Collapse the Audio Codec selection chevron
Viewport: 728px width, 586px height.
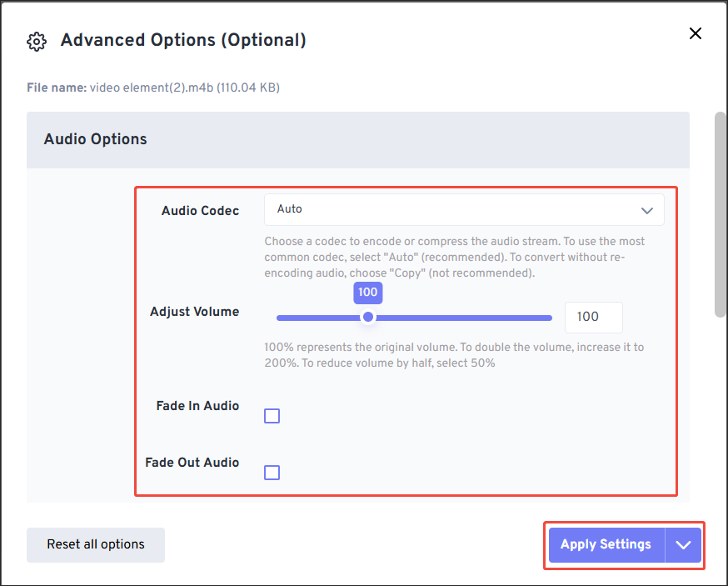(x=647, y=210)
